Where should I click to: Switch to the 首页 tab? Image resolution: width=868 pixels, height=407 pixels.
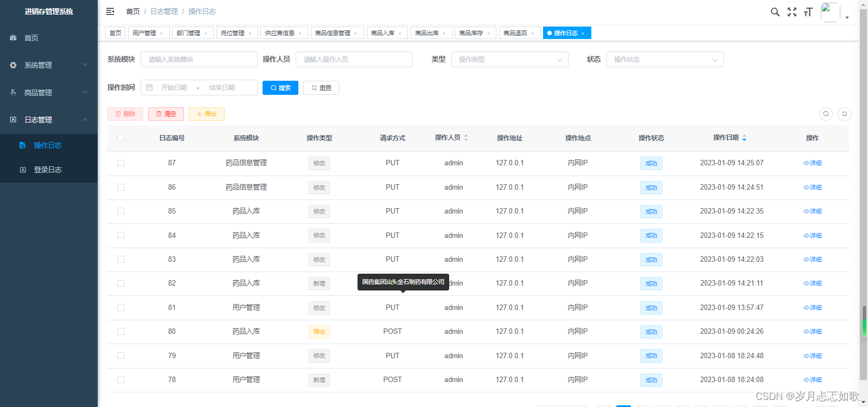click(116, 33)
